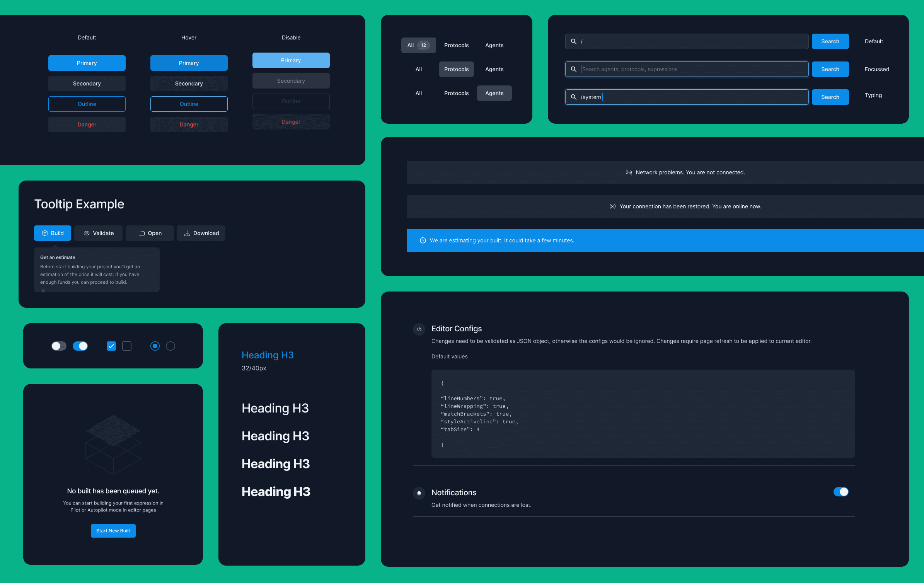Uncheck the blue checked checkbox

tap(111, 346)
